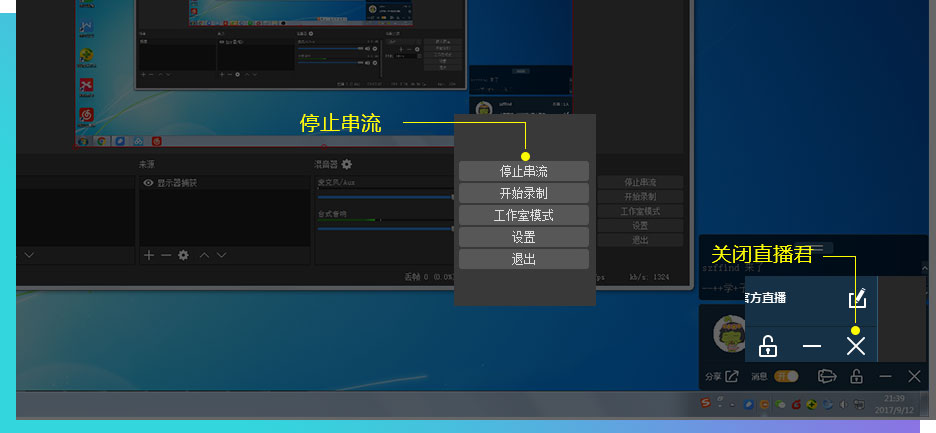Click the kb/s: 1324 status bar entry
936x433 pixels.
pos(649,277)
